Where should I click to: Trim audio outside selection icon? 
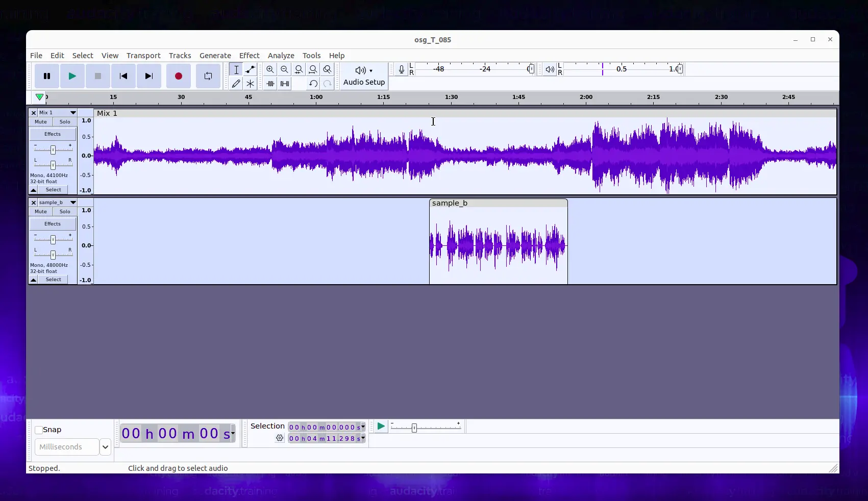point(270,83)
